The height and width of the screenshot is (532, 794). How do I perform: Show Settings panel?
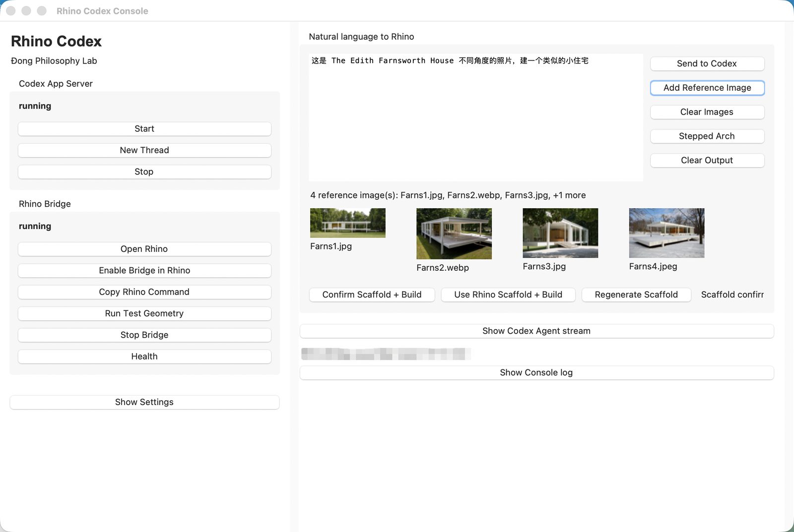pos(144,402)
